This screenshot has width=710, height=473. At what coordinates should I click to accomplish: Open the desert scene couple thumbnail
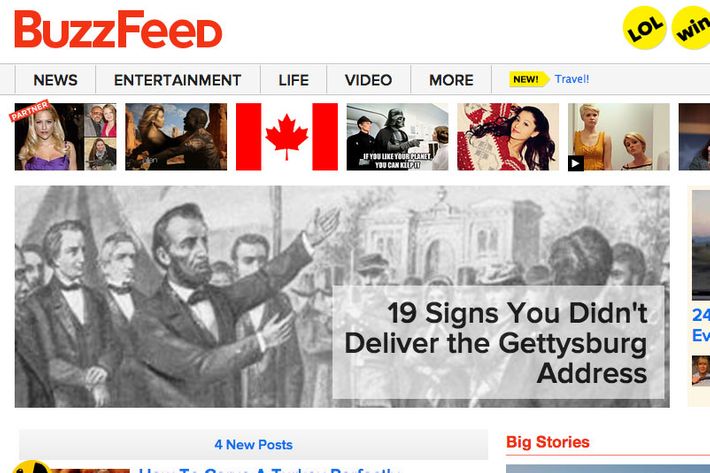(176, 137)
